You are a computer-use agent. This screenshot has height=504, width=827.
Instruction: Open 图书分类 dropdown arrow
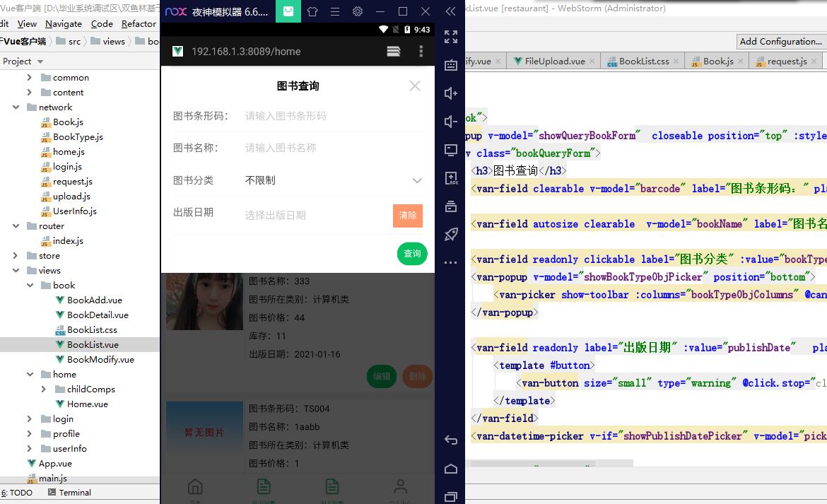pos(417,180)
